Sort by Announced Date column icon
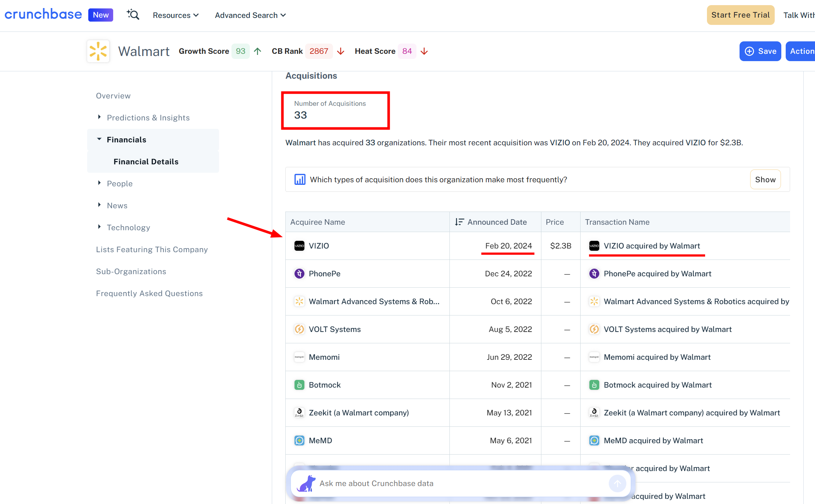Image resolution: width=815 pixels, height=504 pixels. tap(459, 222)
